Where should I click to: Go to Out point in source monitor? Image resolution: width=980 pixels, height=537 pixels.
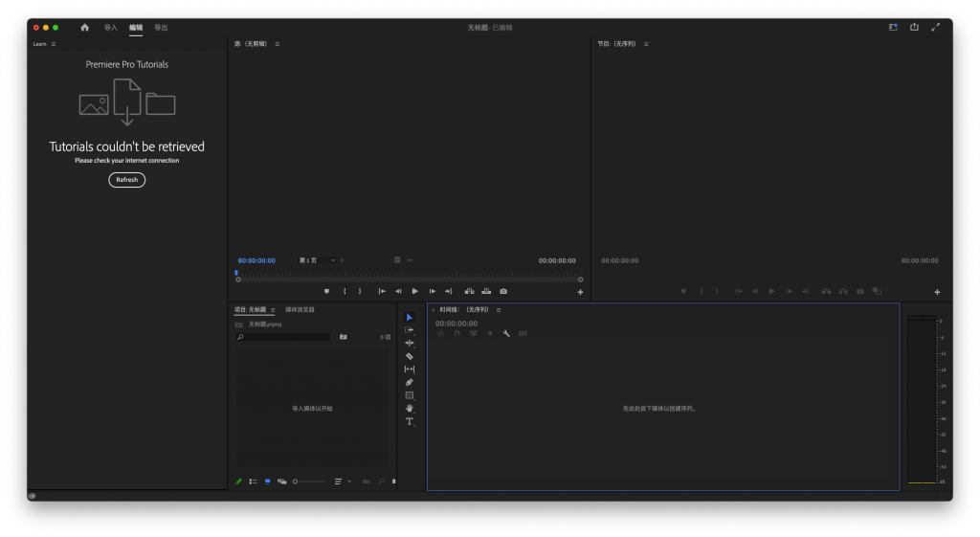click(x=448, y=291)
